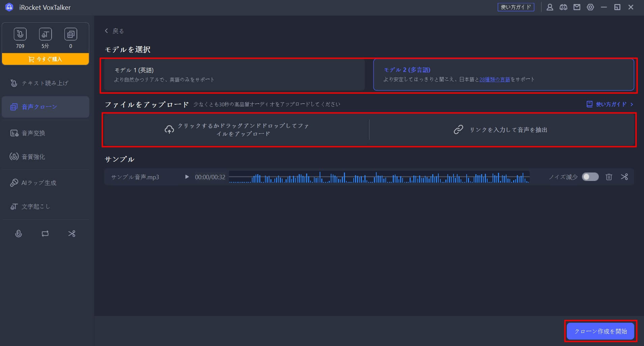This screenshot has width=644, height=346.
Task: Click the voice clone quota icon (0)
Action: coord(70,34)
